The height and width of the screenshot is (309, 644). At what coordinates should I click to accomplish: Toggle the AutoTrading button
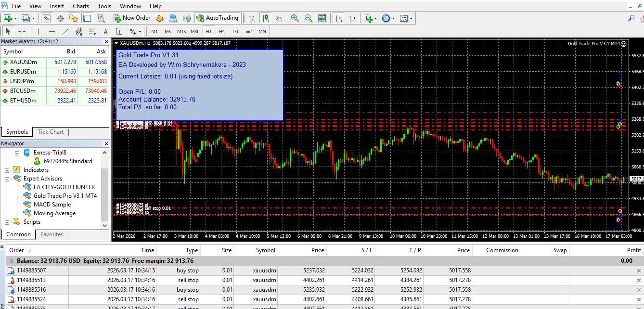tap(217, 18)
